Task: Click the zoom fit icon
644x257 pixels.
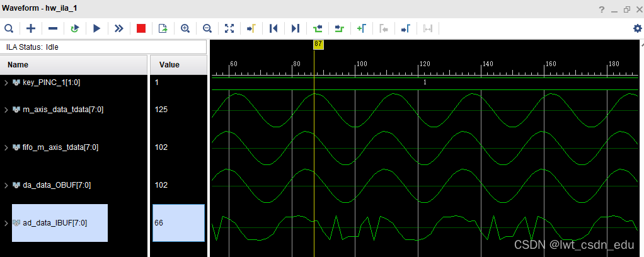Action: pos(229,28)
